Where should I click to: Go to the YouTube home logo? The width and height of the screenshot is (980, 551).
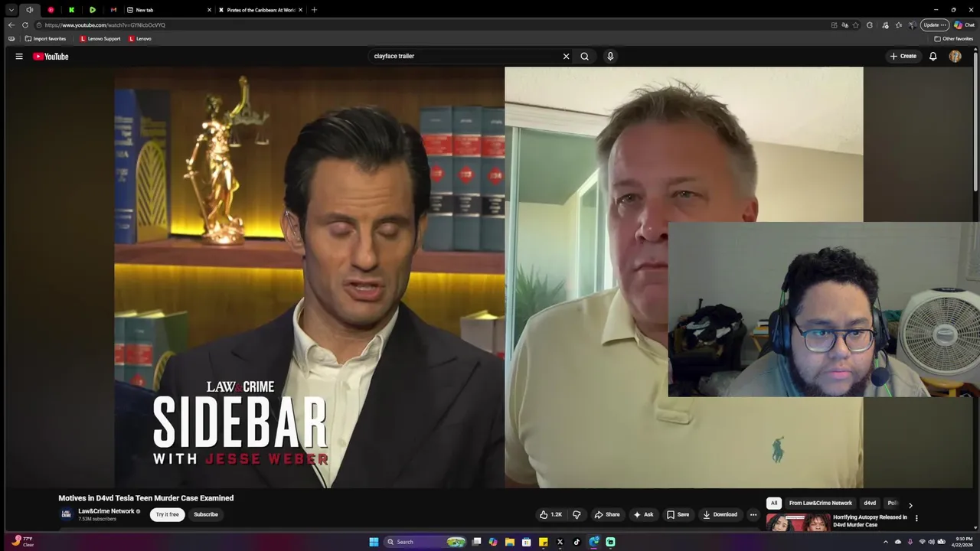click(x=51, y=56)
